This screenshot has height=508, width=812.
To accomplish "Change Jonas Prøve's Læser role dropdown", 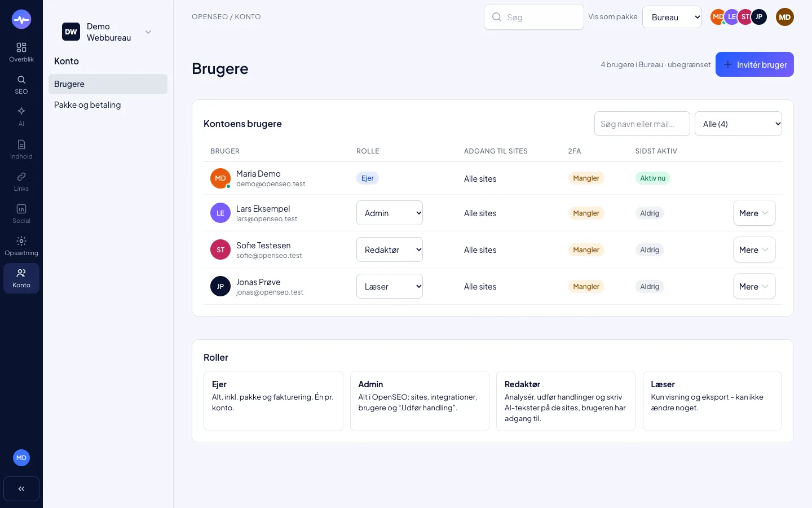I will click(x=390, y=286).
